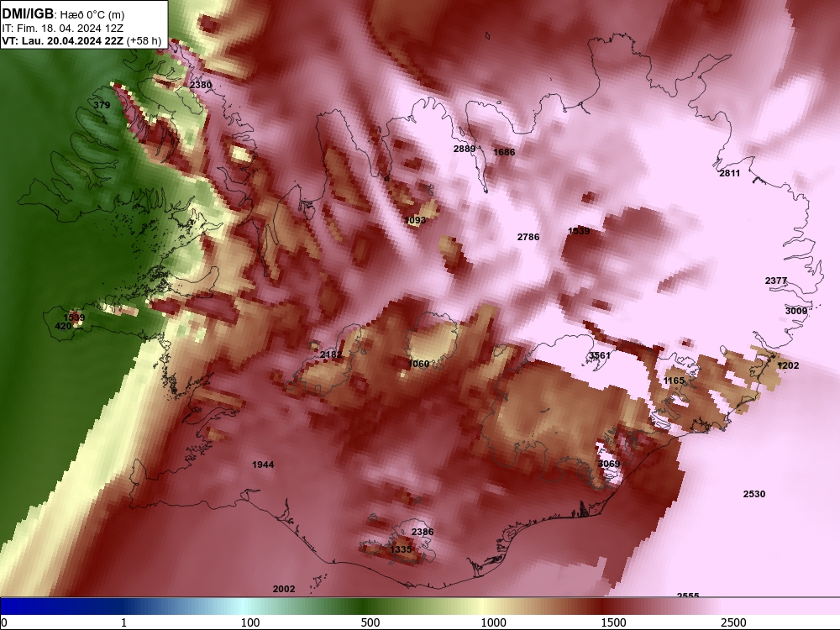Click the 1 label on the color scale

tap(123, 622)
